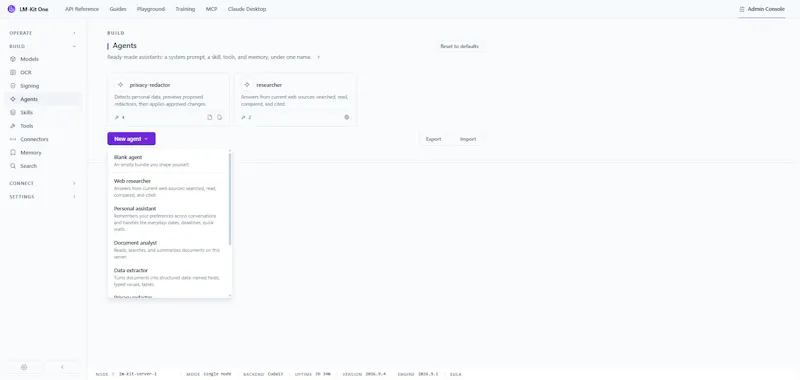Open the Skills sidebar icon
800x380 pixels.
pyautogui.click(x=13, y=113)
